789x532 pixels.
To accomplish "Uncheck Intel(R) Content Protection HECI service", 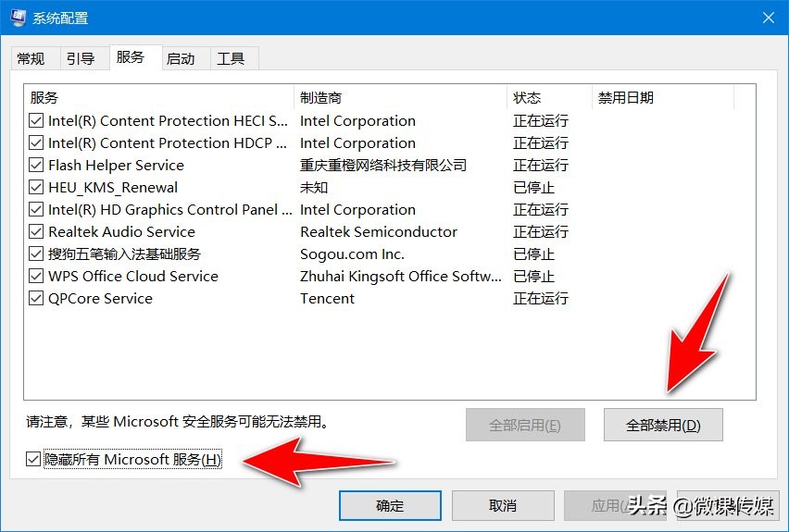I will point(36,120).
